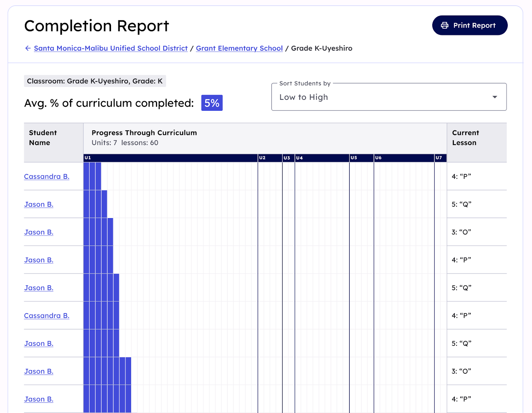Image resolution: width=532 pixels, height=413 pixels.
Task: Click the U2 unit marker
Action: coord(262,158)
